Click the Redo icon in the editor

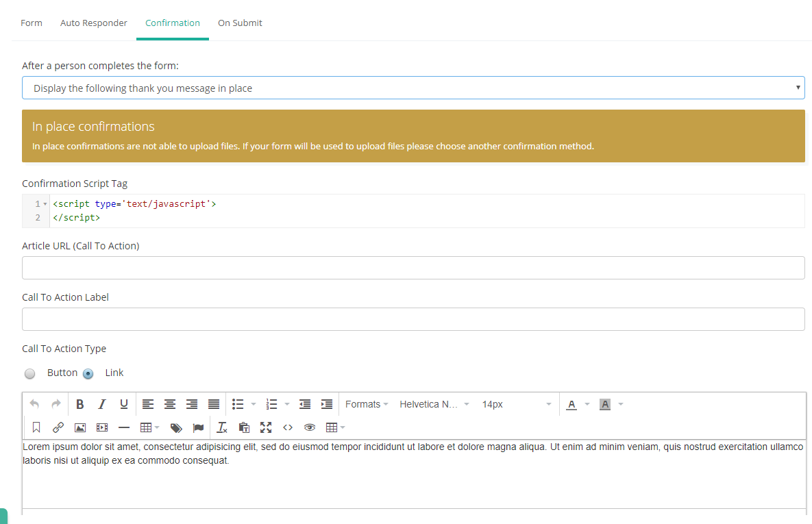[56, 404]
